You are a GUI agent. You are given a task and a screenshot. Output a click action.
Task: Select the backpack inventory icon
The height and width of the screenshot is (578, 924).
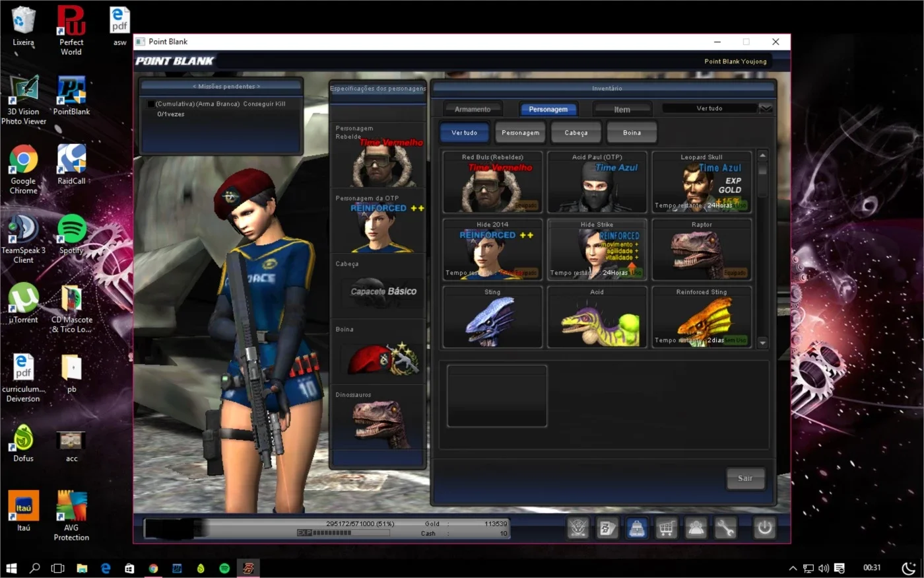click(x=637, y=528)
